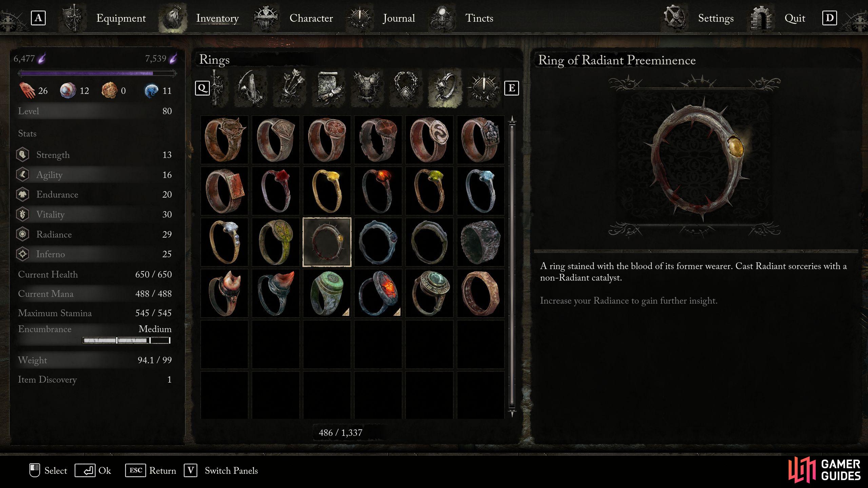The width and height of the screenshot is (868, 488).
Task: Open the chest armor category icon
Action: (367, 88)
